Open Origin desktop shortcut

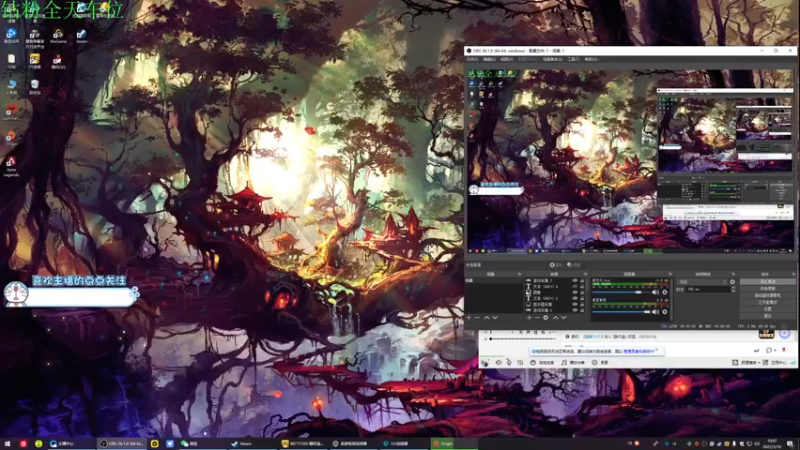11,138
